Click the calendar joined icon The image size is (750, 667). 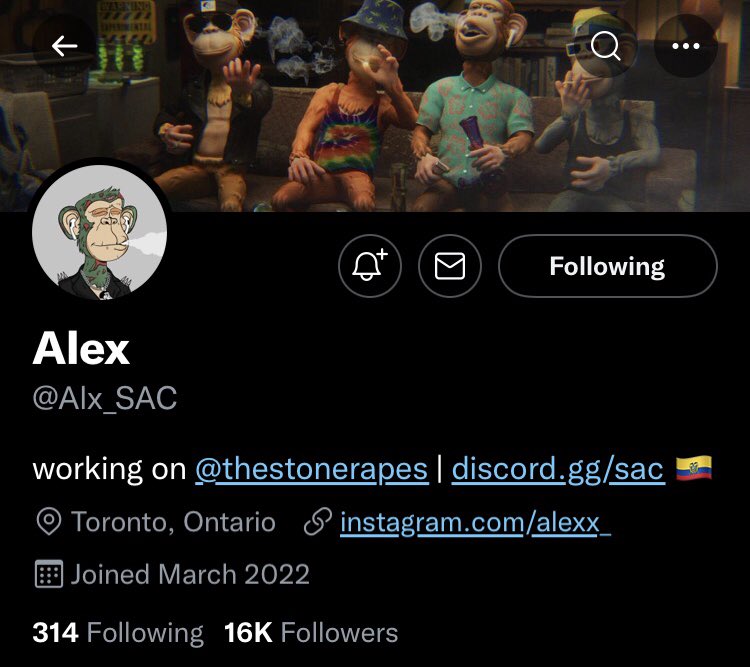point(49,574)
